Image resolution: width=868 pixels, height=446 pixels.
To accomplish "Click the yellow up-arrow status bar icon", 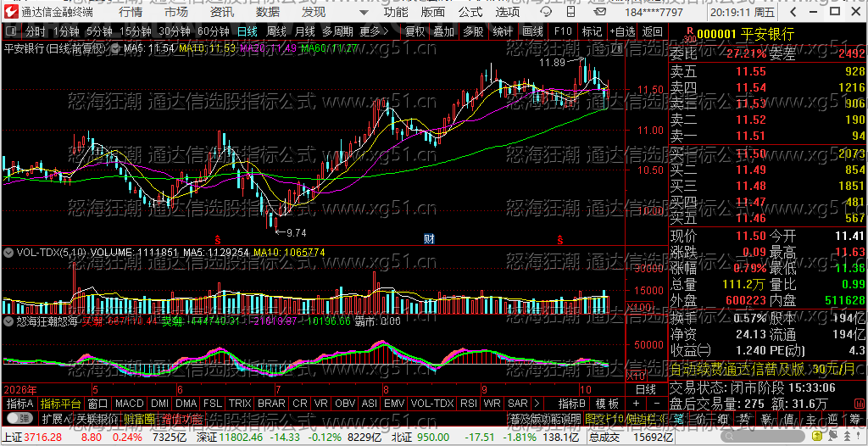I will tap(817, 436).
